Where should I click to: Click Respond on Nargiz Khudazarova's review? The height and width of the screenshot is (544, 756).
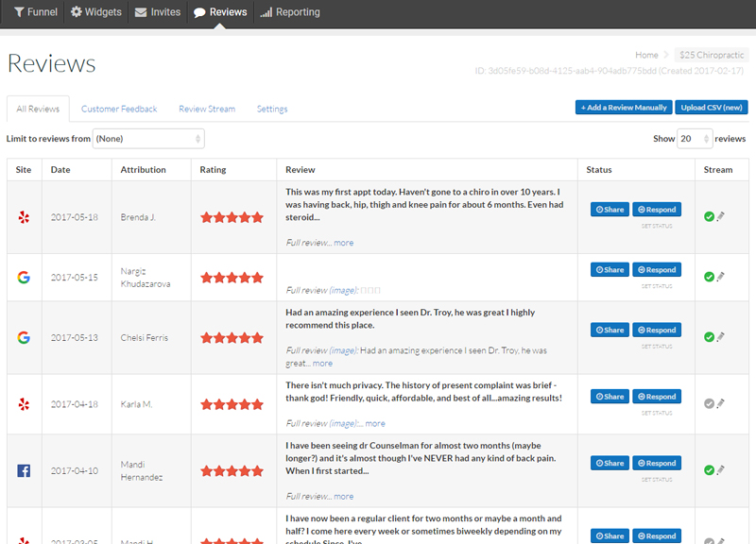(x=657, y=270)
